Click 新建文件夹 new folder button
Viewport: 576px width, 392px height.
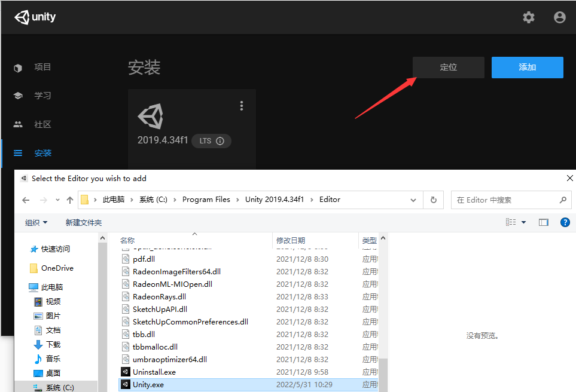(83, 222)
